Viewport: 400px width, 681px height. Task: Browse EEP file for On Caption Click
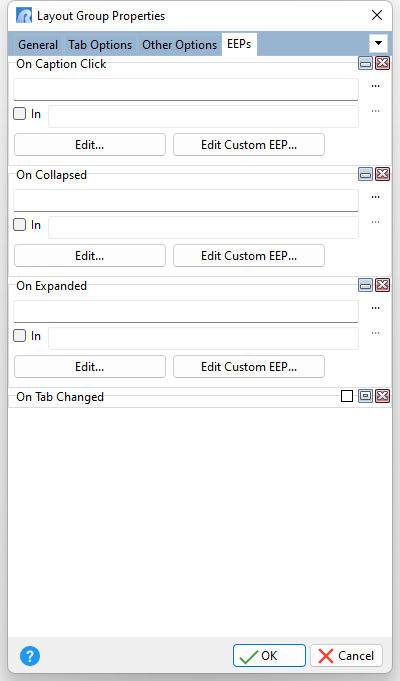pos(376,86)
